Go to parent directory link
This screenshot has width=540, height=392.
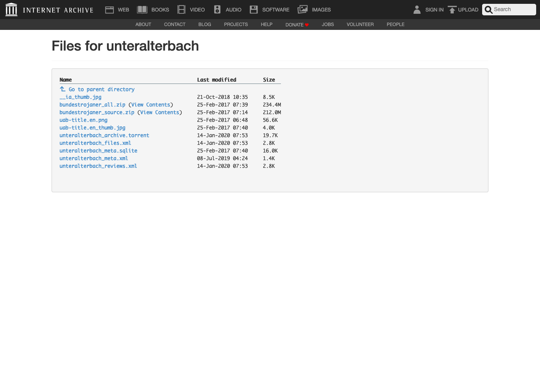click(102, 89)
